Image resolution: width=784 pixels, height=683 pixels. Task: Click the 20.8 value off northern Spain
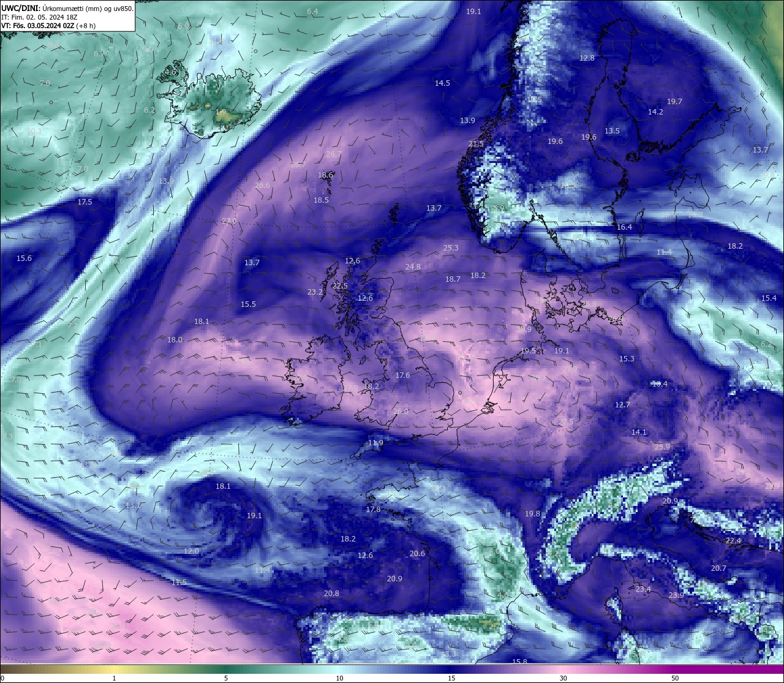coord(331,593)
